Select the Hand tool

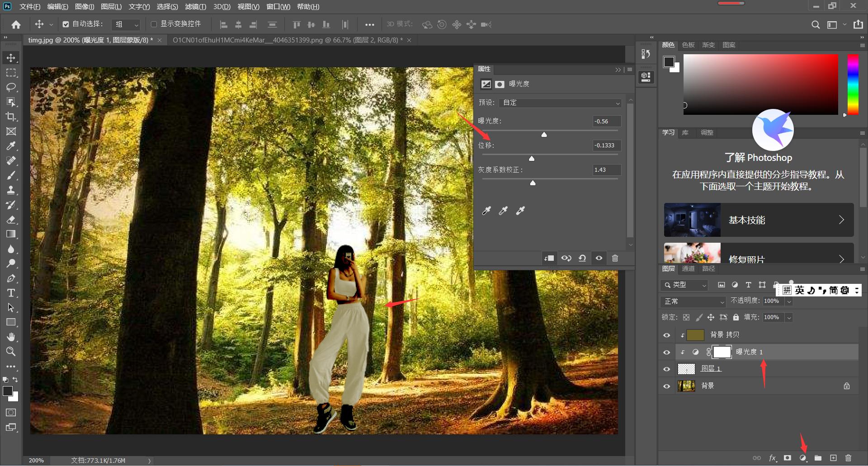(x=11, y=337)
